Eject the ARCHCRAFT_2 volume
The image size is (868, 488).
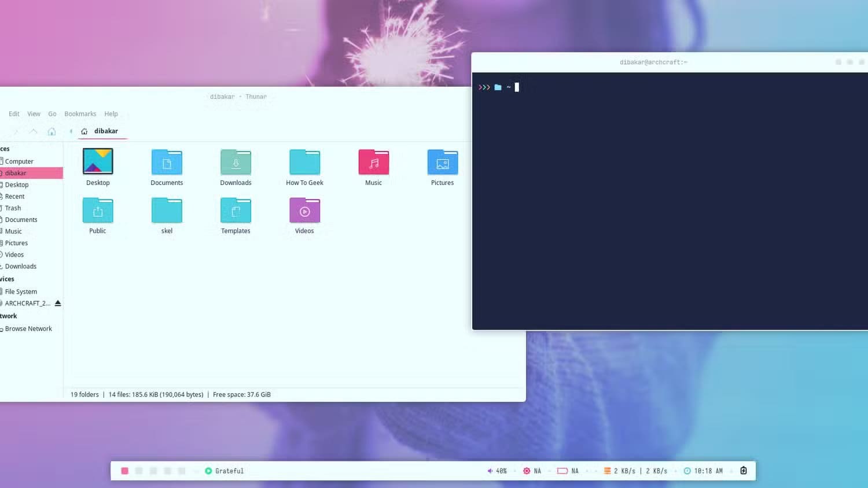coord(58,303)
